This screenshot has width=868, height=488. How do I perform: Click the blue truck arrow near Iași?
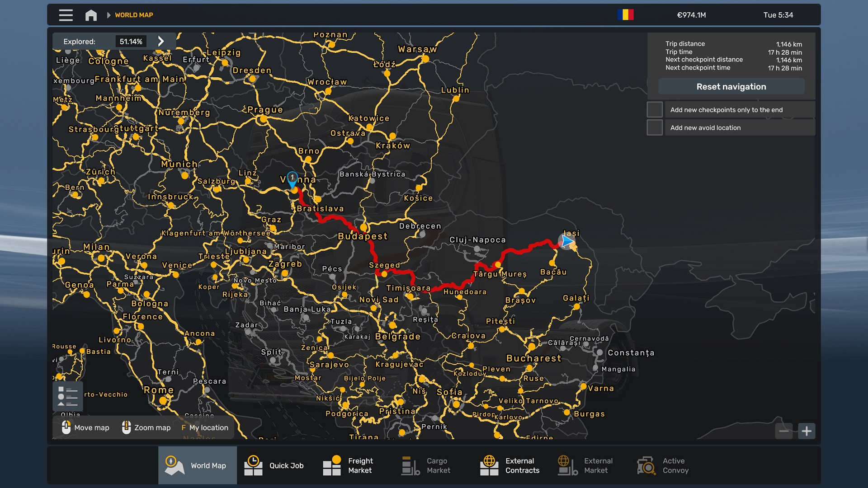566,241
